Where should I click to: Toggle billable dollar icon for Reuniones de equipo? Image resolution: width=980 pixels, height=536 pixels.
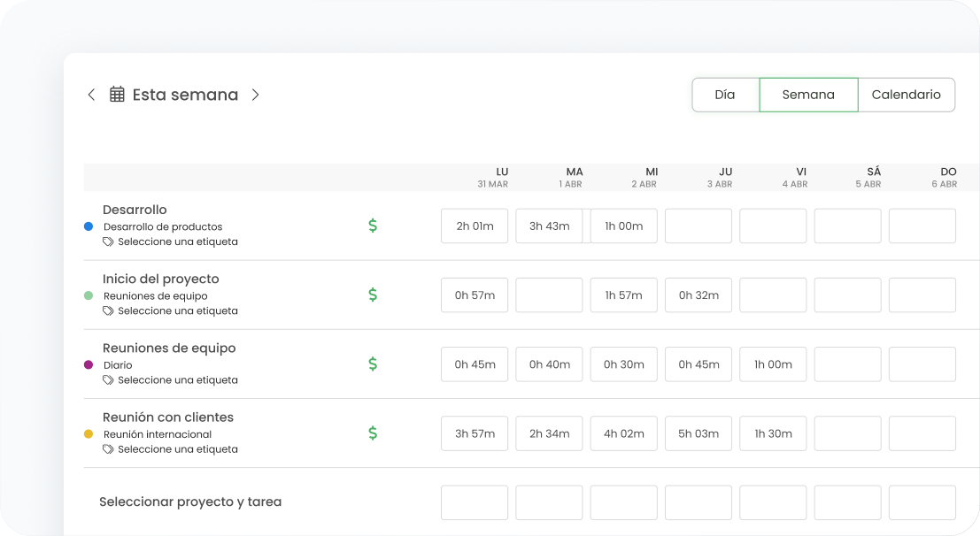click(373, 364)
